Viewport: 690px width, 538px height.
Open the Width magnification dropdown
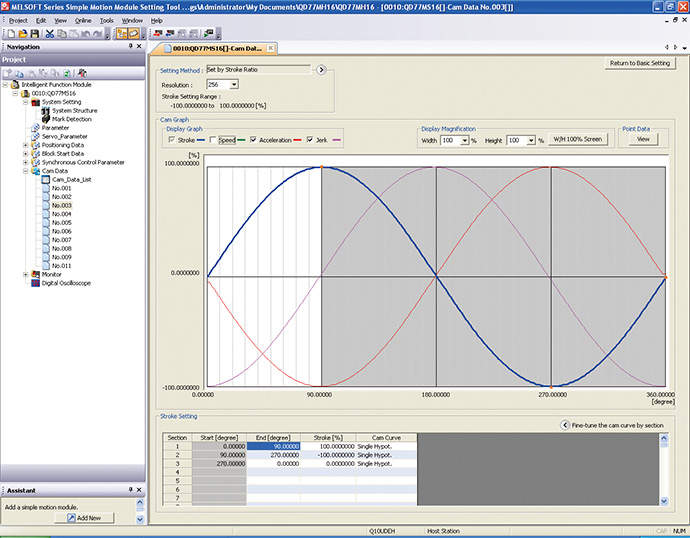coord(466,141)
